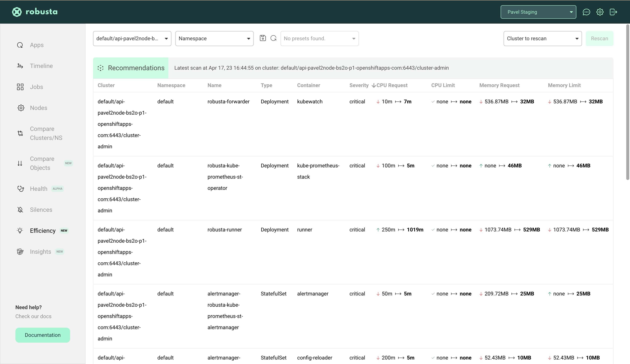
Task: Navigate to Timeline section
Action: [x=41, y=66]
